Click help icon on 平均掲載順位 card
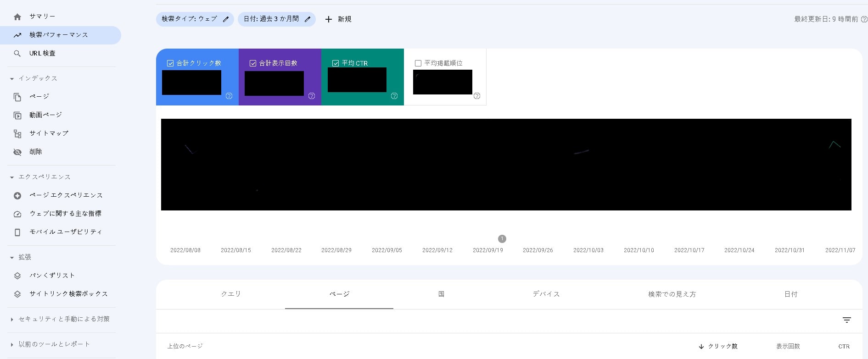 click(477, 96)
